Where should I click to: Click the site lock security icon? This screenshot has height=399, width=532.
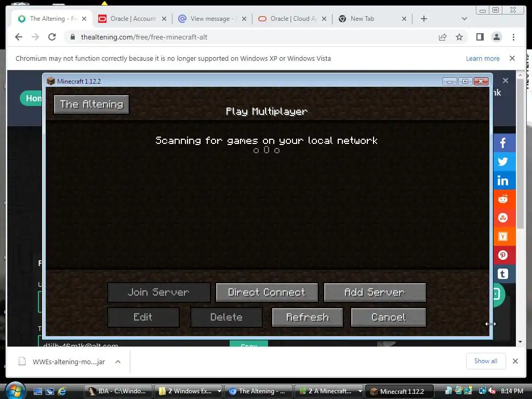tap(72, 37)
